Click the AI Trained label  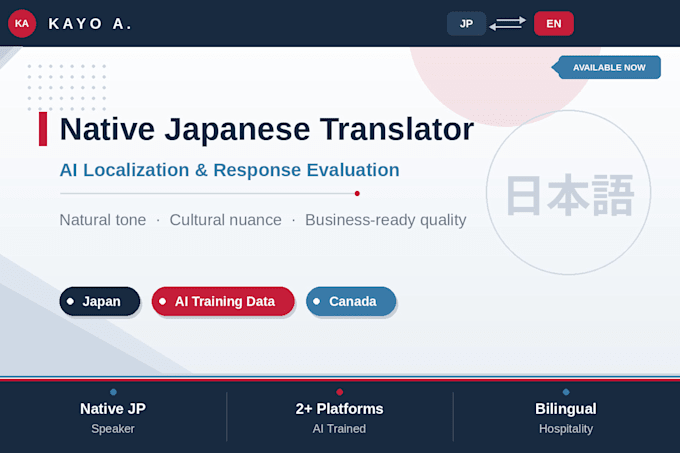339,429
